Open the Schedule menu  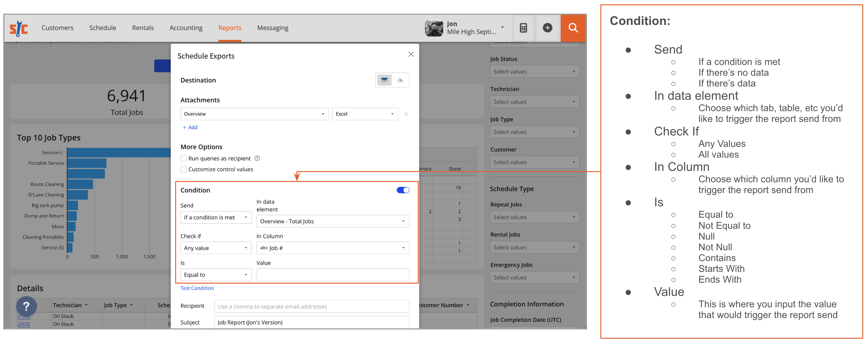pos(102,28)
